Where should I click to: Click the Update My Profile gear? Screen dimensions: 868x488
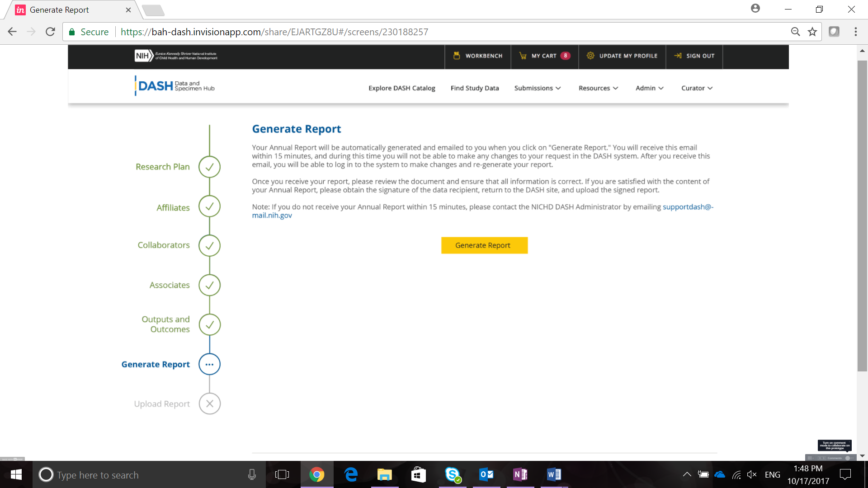(x=590, y=56)
